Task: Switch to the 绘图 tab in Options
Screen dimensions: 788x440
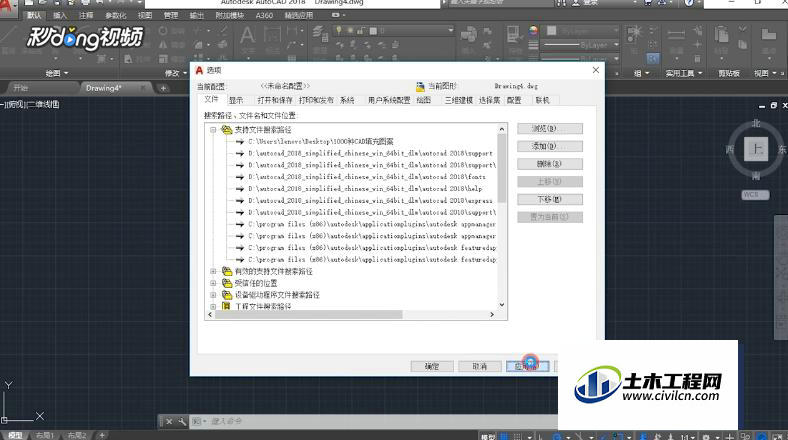Action: coord(424,100)
